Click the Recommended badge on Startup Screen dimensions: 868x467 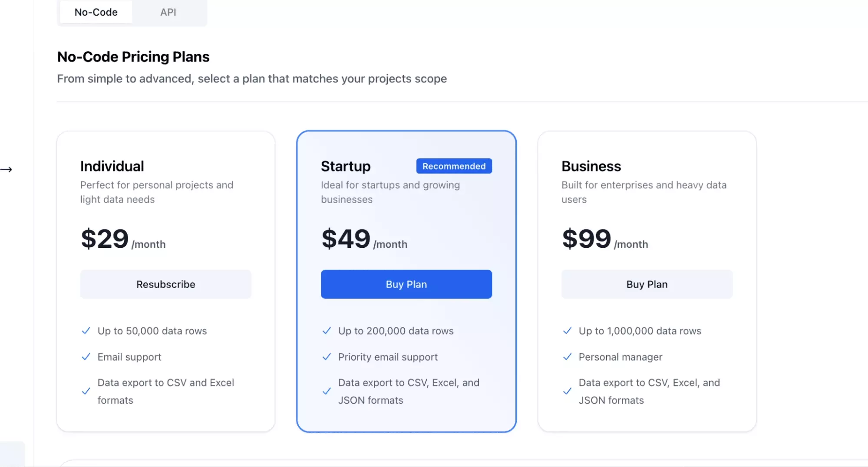[454, 166]
